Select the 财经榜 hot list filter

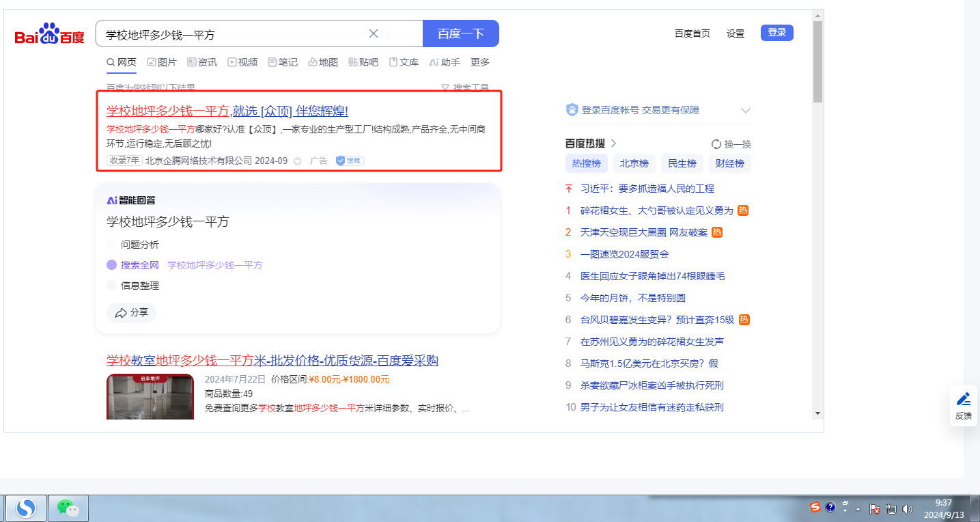pos(729,163)
